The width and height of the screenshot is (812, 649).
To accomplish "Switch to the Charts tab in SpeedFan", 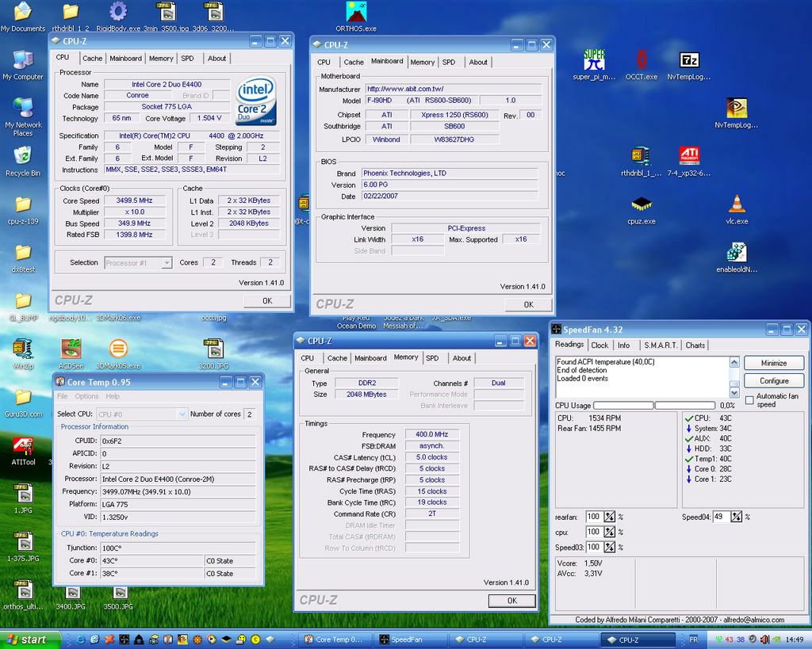I will 695,345.
